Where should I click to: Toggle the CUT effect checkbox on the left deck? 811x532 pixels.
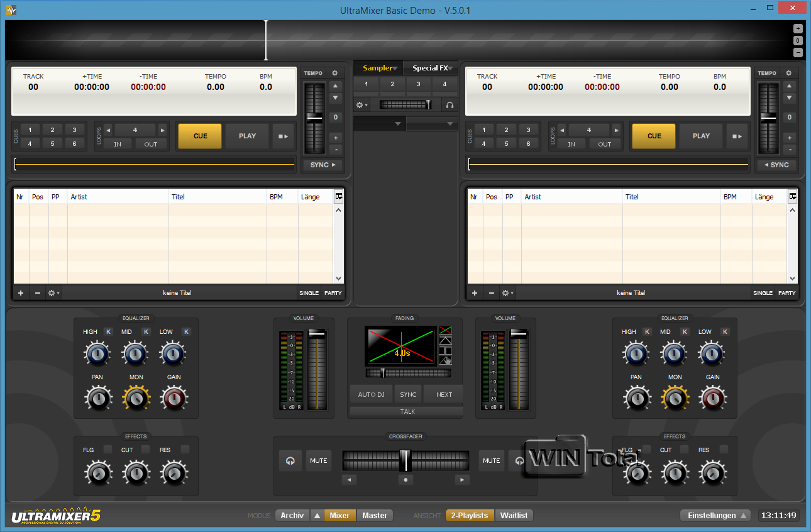coord(146,449)
